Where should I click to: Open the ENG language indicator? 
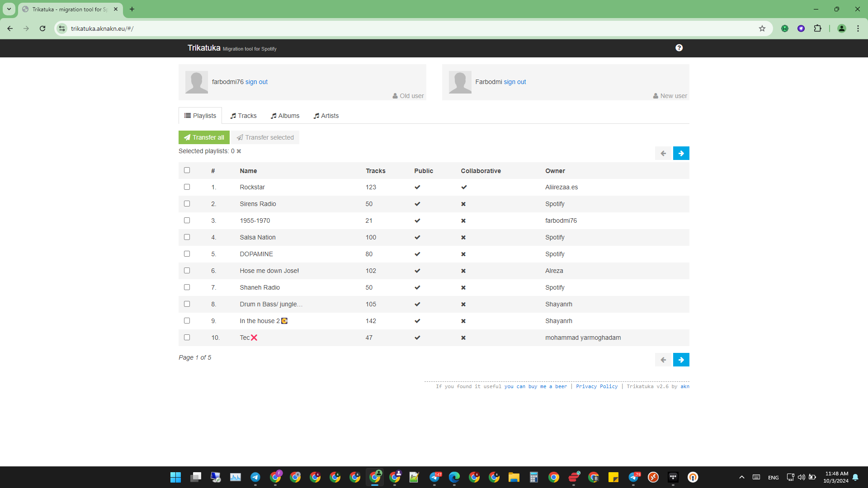pos(773,477)
